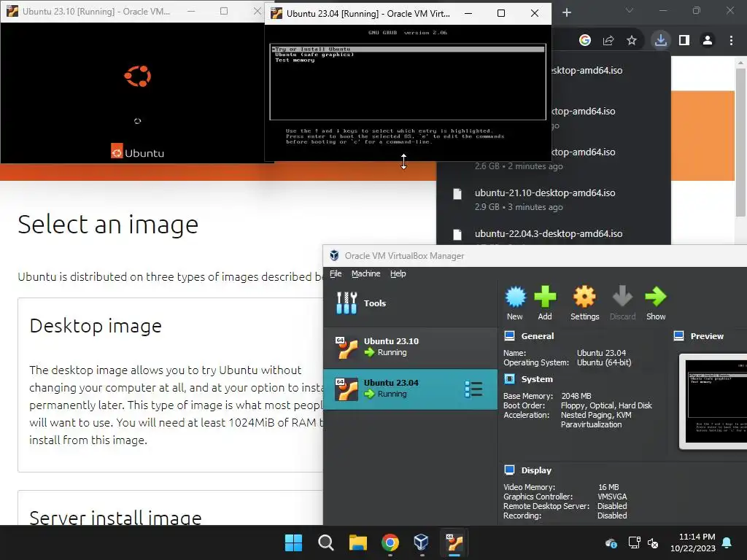This screenshot has width=747, height=560.
Task: Bookmark this page with the star icon
Action: click(x=632, y=40)
